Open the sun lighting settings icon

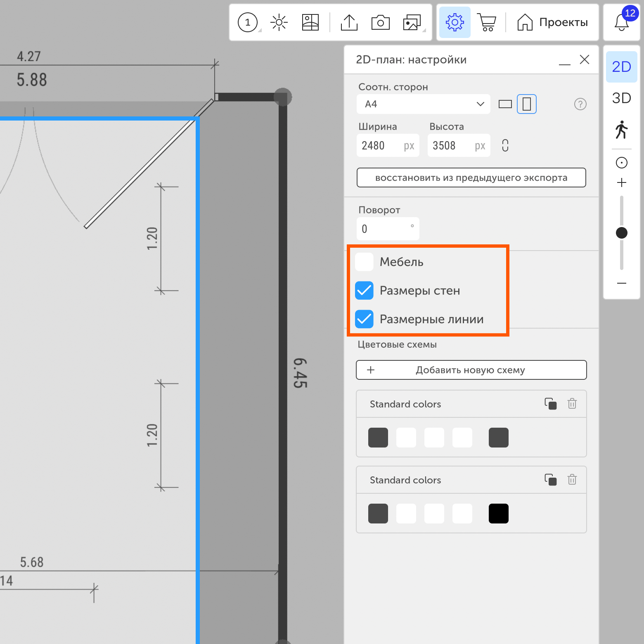tap(279, 22)
